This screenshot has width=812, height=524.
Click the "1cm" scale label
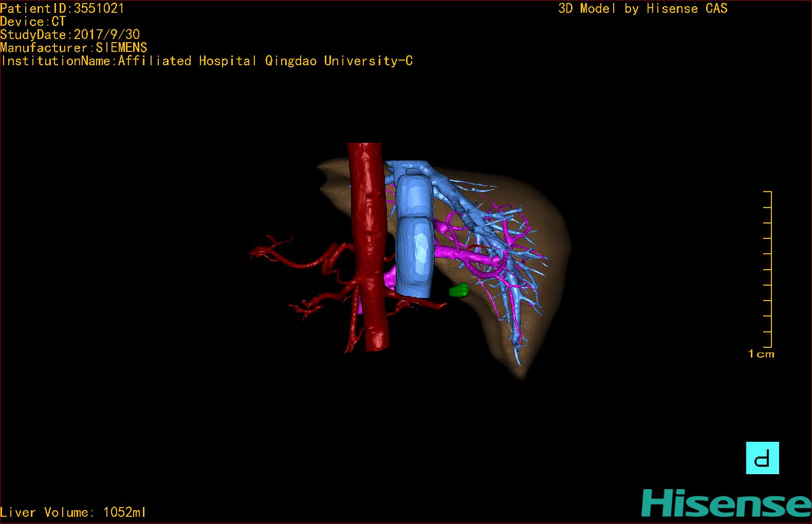click(x=761, y=353)
